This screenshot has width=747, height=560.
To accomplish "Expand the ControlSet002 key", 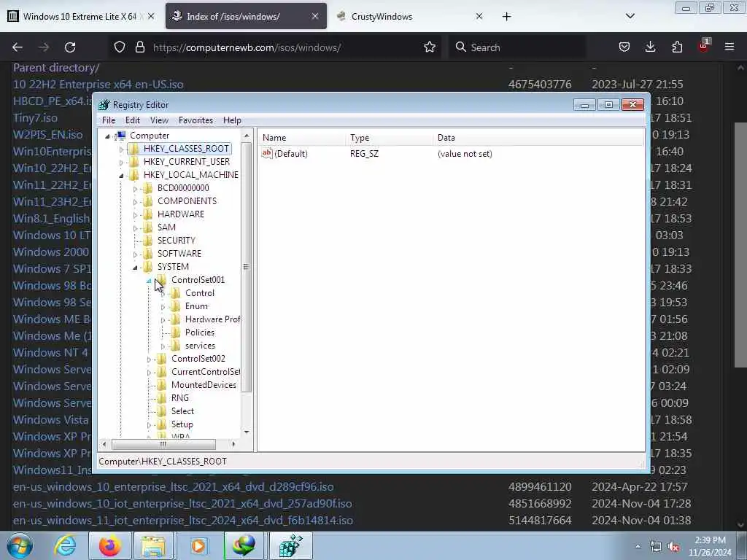I will pyautogui.click(x=149, y=359).
